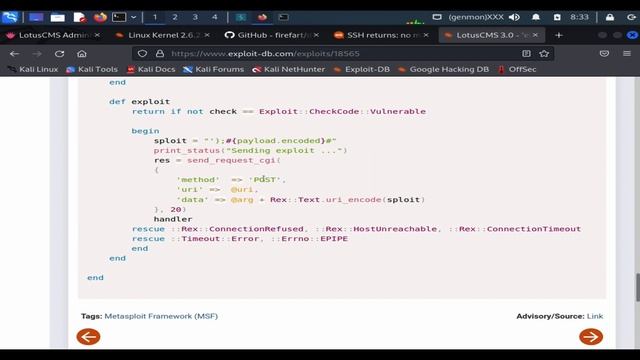Image resolution: width=640 pixels, height=360 pixels.
Task: Open the Kali NetHunter bookmark
Action: 289,69
